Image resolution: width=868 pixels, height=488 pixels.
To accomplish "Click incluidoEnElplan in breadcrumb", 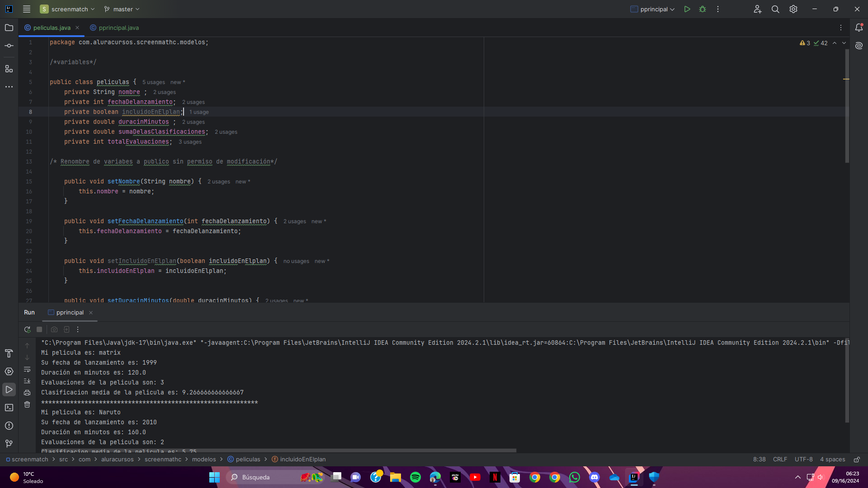I will pyautogui.click(x=299, y=460).
